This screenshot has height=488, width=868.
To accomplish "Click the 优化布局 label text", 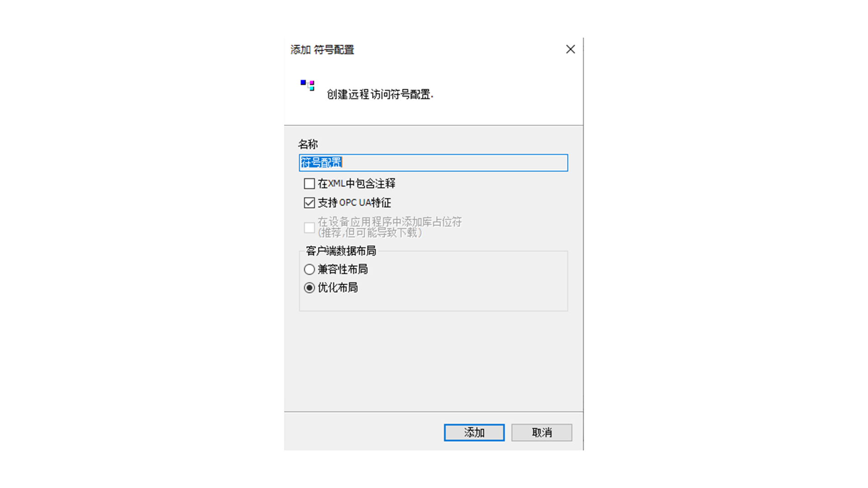I will [338, 288].
